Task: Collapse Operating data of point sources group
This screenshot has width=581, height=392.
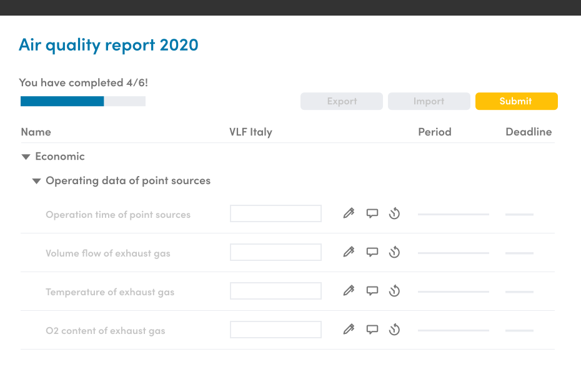Action: pyautogui.click(x=37, y=181)
